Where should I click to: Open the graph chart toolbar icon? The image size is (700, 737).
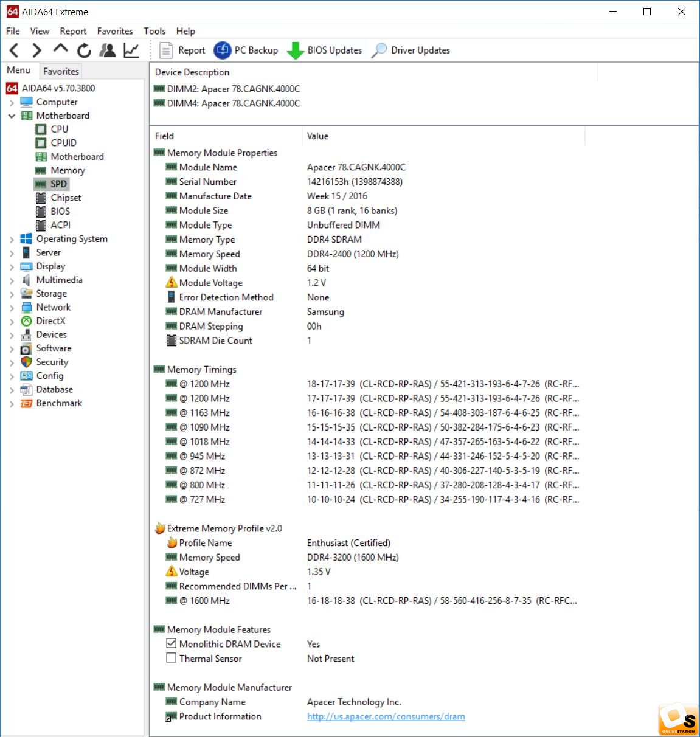[131, 50]
